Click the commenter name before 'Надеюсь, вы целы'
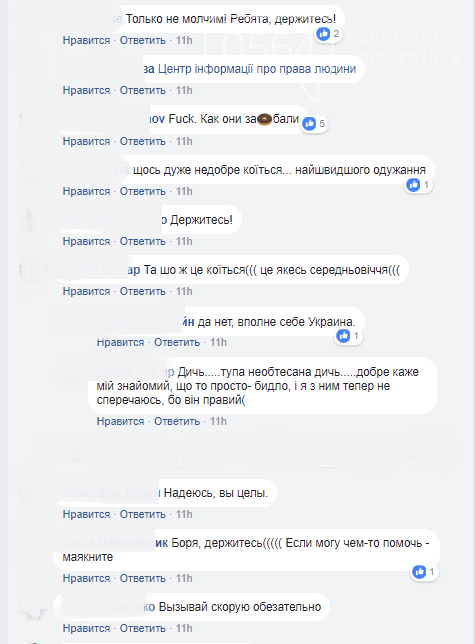475x644 pixels. click(111, 492)
